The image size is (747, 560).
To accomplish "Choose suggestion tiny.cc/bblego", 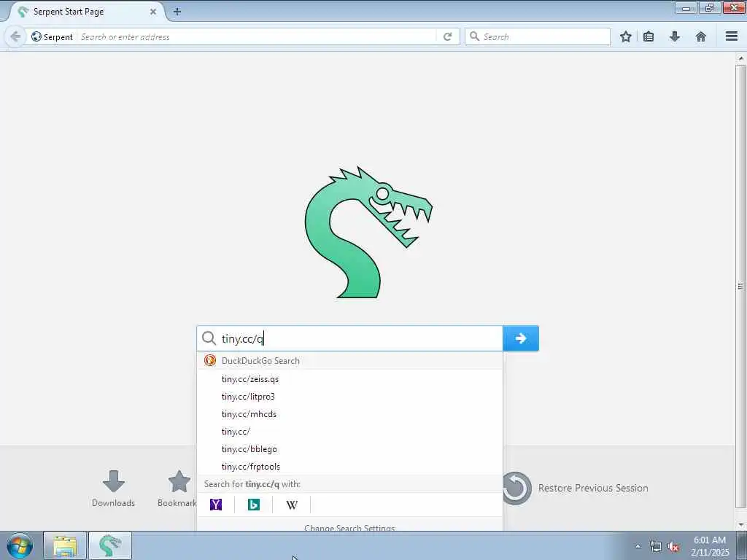I will tap(349, 449).
